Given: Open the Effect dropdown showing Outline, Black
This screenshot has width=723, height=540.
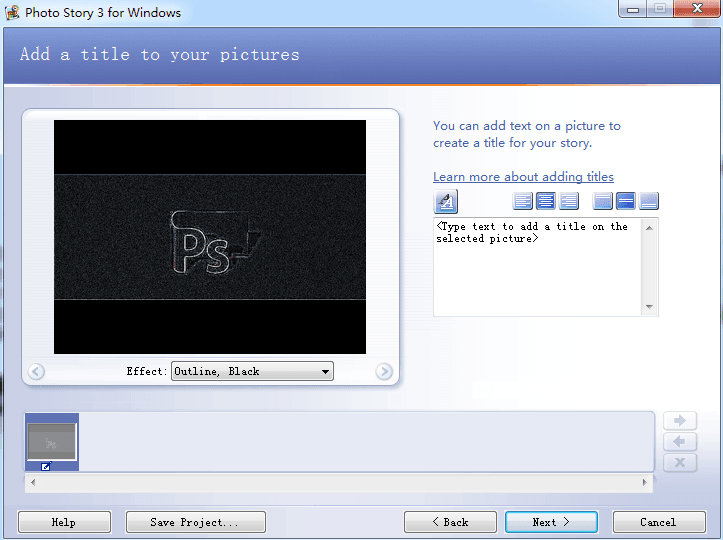Looking at the screenshot, I should click(x=252, y=371).
